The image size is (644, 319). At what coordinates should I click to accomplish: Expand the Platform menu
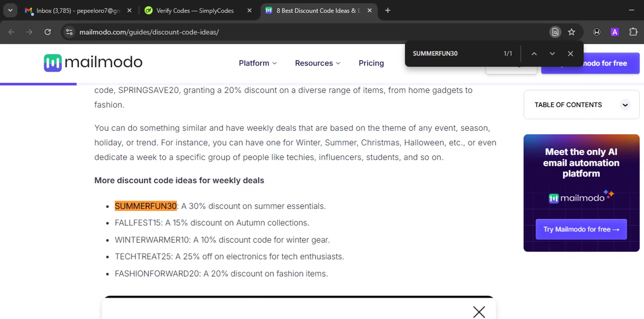pyautogui.click(x=258, y=63)
